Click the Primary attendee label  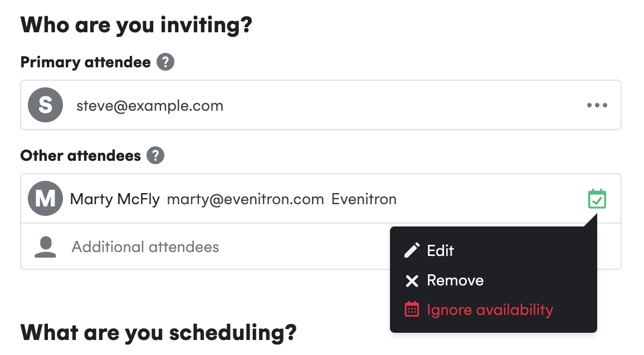(85, 62)
